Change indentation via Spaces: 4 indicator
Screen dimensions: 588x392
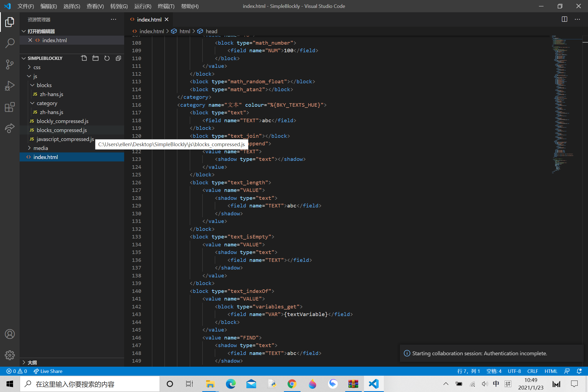(x=494, y=371)
